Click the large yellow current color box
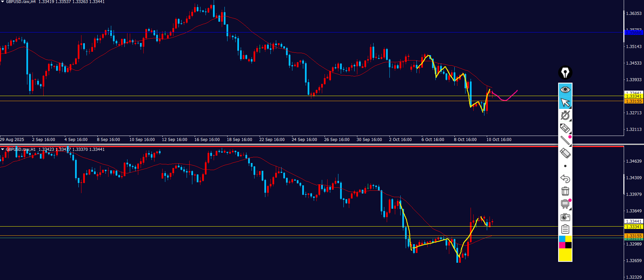Screen dimensions: 644x280 pyautogui.click(x=565, y=255)
